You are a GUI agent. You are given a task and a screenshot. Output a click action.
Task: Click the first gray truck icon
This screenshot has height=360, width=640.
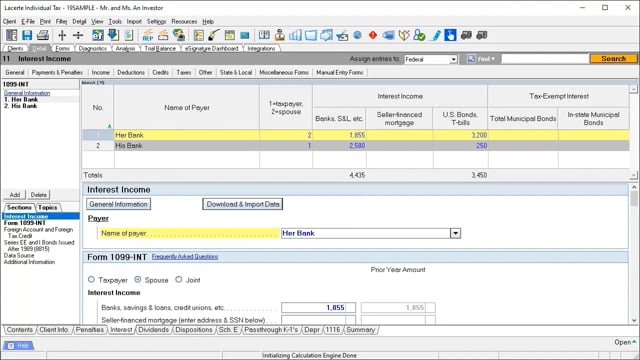point(466,36)
